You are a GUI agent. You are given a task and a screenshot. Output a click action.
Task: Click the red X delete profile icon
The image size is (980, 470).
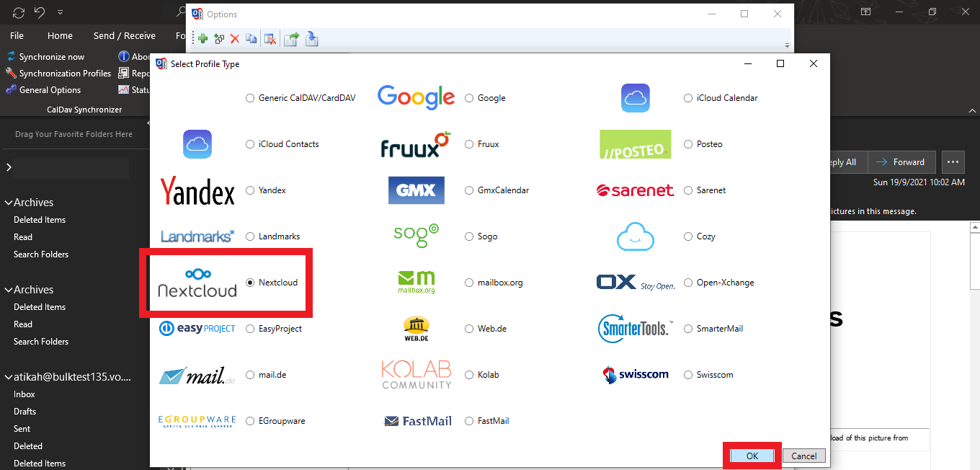tap(235, 39)
